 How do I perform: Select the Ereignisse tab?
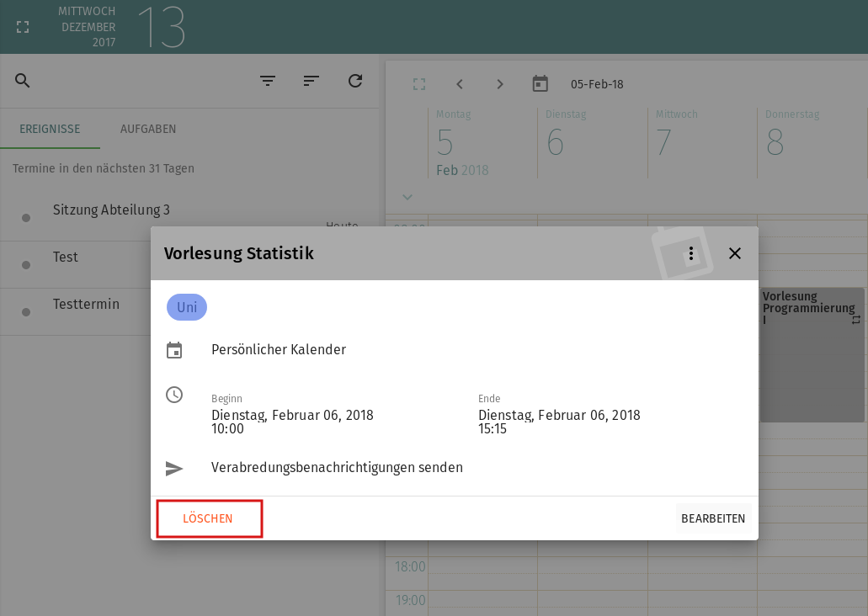click(50, 129)
